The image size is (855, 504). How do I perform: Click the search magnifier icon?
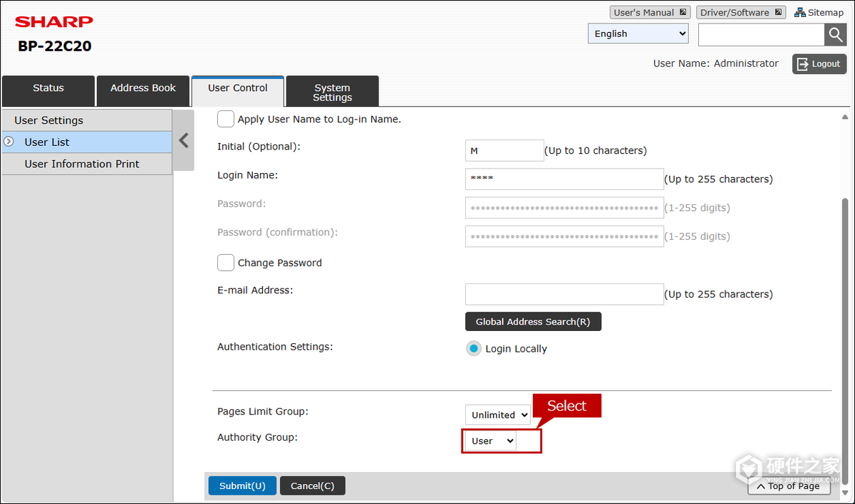pyautogui.click(x=835, y=34)
